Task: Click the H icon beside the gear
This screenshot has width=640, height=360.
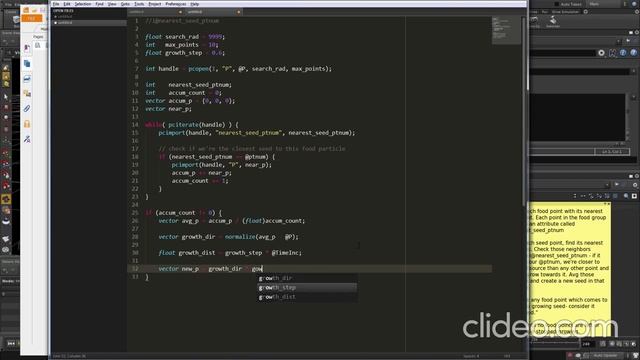Action: (x=612, y=53)
